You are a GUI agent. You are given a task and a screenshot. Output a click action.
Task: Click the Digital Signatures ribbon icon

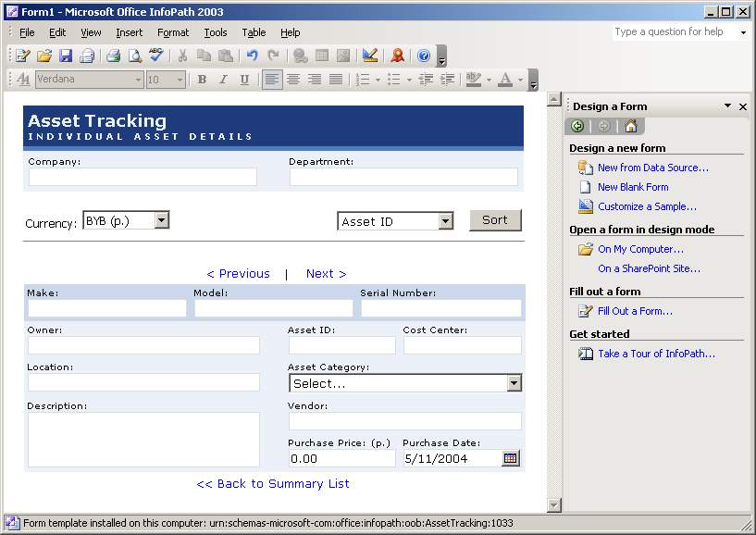pos(397,56)
